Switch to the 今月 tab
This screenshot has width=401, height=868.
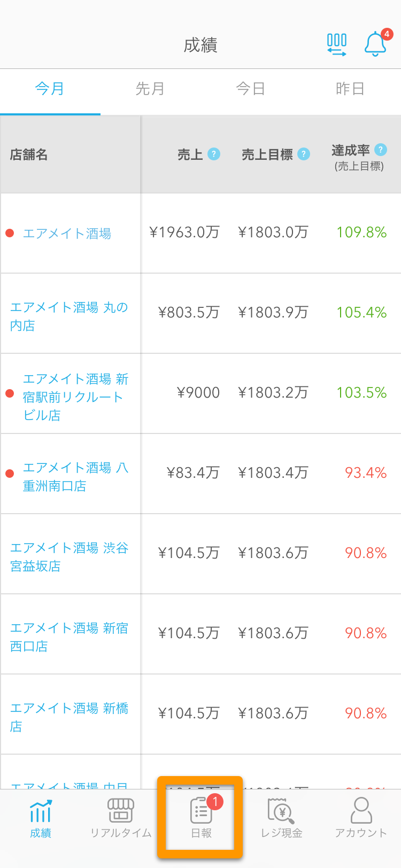(x=50, y=89)
